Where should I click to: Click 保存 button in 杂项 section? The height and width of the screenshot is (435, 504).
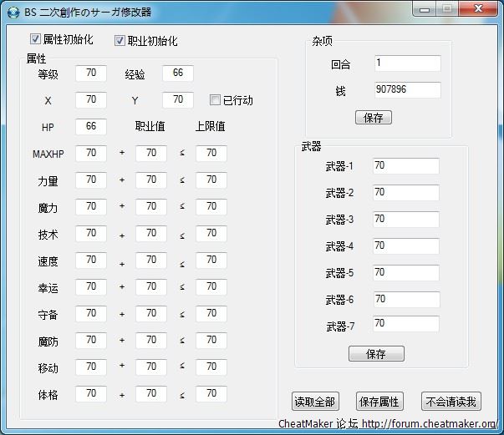pyautogui.click(x=373, y=118)
